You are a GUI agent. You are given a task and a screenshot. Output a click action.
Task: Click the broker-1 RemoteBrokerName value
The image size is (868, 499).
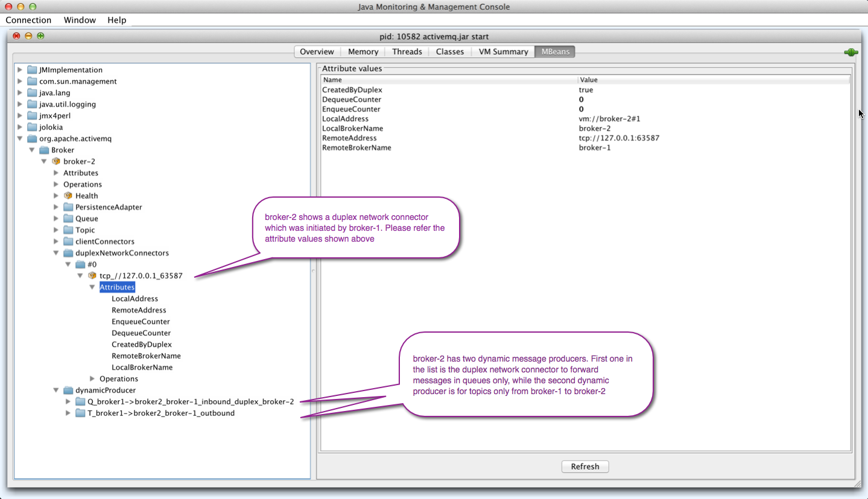pyautogui.click(x=595, y=148)
